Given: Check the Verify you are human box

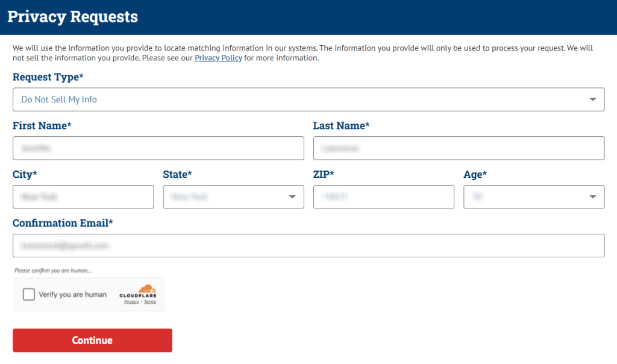Looking at the screenshot, I should 29,295.
